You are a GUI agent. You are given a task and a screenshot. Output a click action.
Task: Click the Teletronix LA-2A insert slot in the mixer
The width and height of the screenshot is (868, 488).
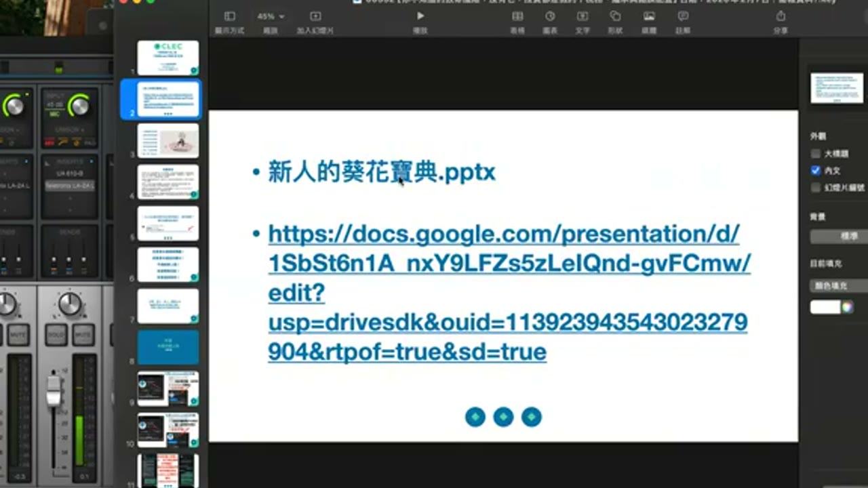point(71,185)
